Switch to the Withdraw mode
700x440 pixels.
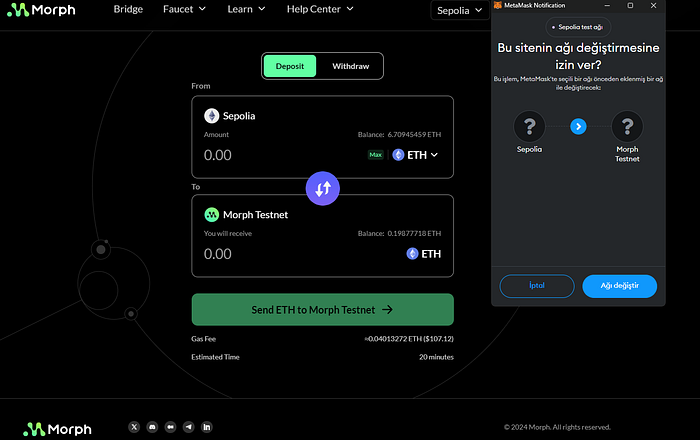(x=351, y=66)
